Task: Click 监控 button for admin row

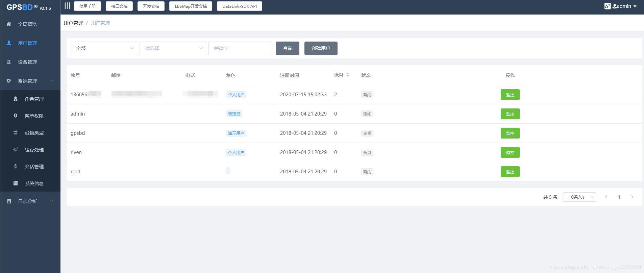Action: [x=510, y=114]
